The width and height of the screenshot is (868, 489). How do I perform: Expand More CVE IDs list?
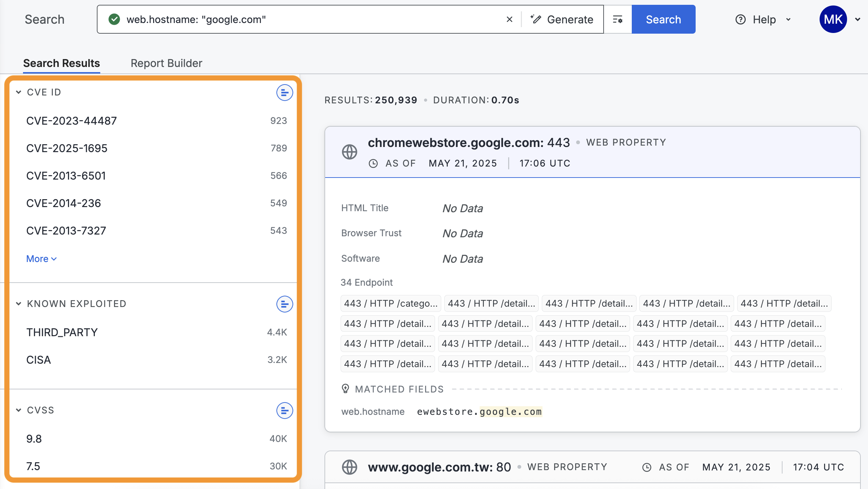[x=41, y=259]
